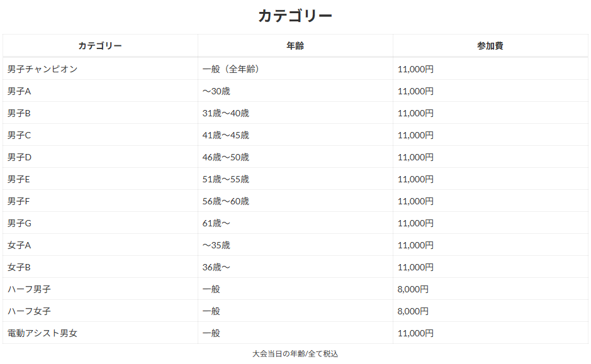Screen dimensions: 591x364
Task: Click the カテゴリー page heading
Action: pyautogui.click(x=295, y=16)
